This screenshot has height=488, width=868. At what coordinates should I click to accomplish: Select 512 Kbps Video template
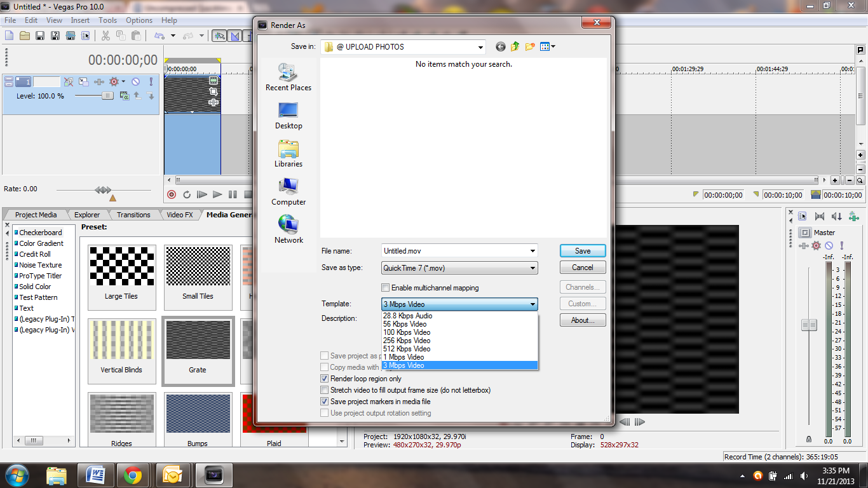point(459,349)
